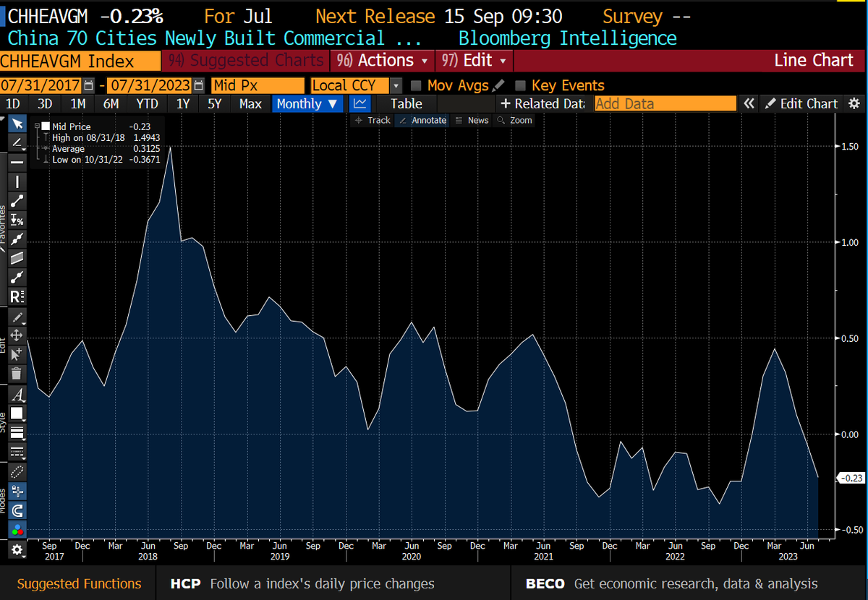This screenshot has width=868, height=600.
Task: Select the 6M range tab
Action: pyautogui.click(x=111, y=103)
